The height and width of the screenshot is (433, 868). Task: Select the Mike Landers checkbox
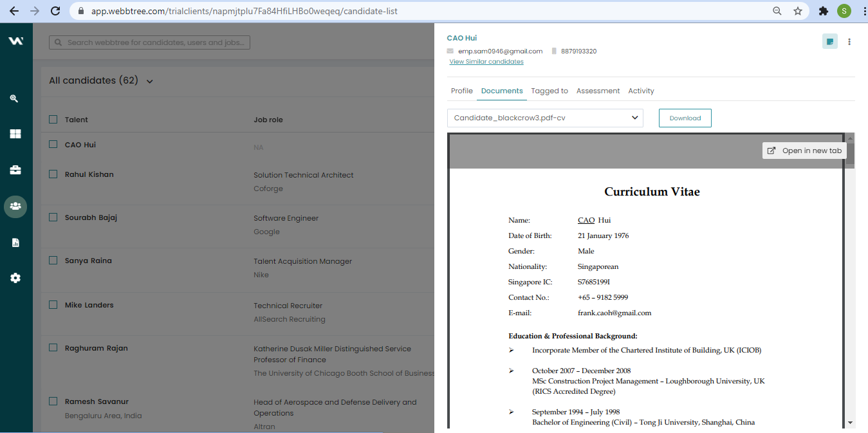[53, 304]
